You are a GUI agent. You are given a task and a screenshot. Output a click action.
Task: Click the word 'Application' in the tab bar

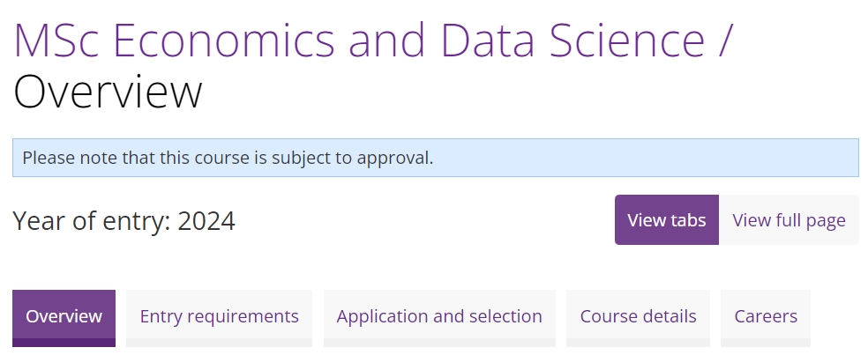[378, 316]
